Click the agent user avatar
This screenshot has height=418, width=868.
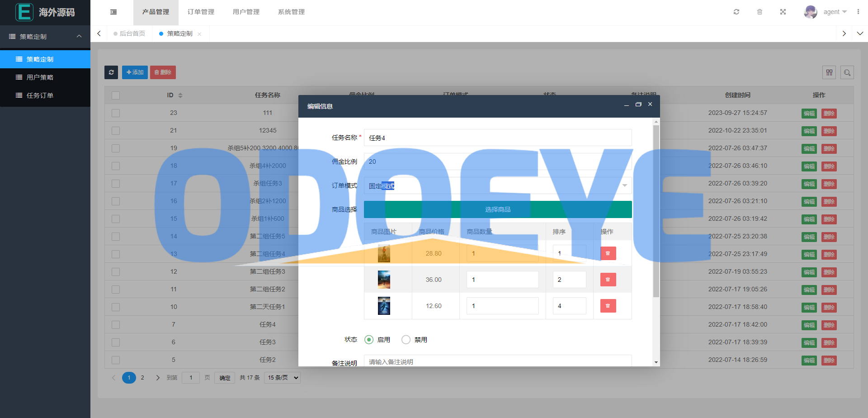click(x=811, y=12)
